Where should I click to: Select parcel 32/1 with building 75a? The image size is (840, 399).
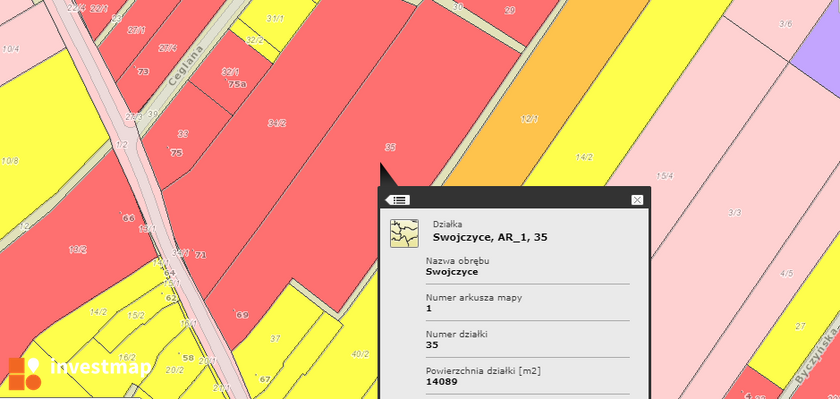pos(230,72)
